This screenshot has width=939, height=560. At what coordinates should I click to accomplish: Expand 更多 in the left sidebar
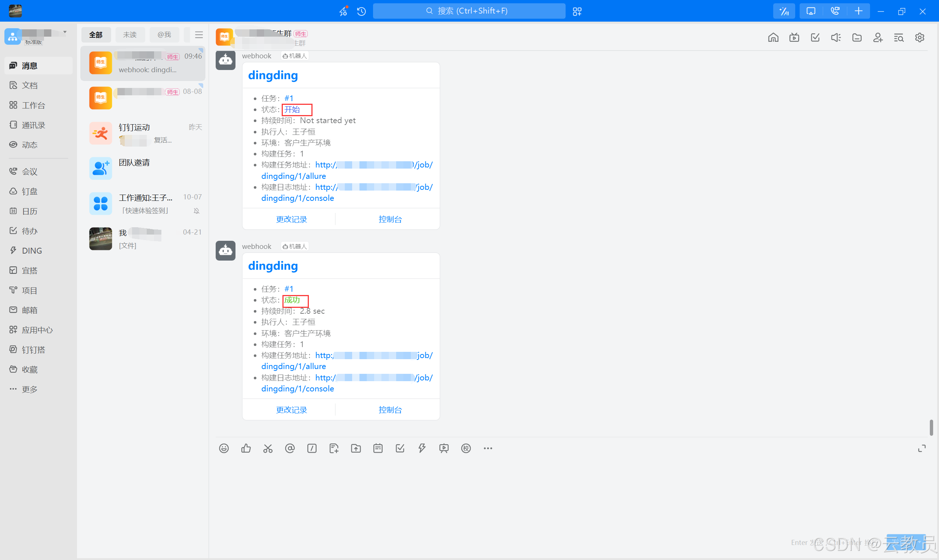point(39,389)
